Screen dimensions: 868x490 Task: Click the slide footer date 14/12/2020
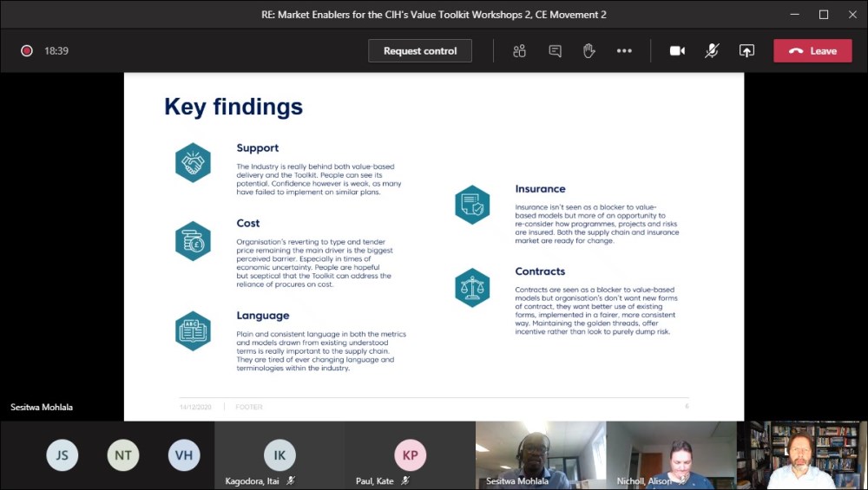coord(195,407)
